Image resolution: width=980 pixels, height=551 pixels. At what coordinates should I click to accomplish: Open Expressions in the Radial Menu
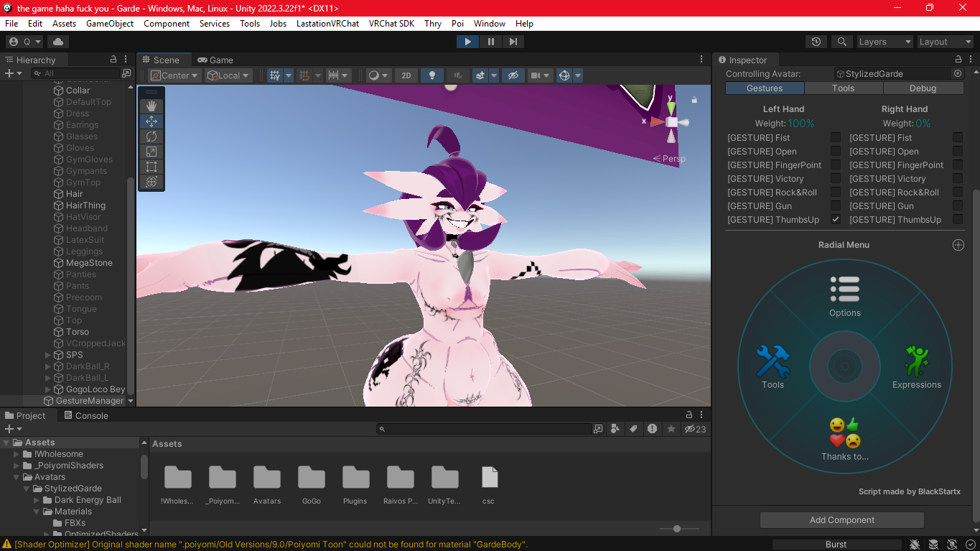917,367
